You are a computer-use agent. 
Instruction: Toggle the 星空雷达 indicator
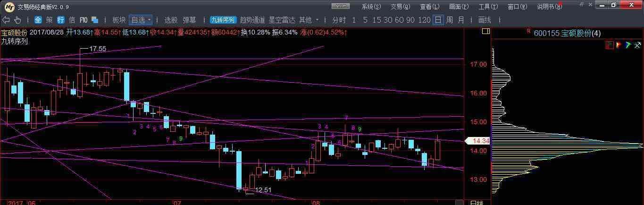coord(282,20)
